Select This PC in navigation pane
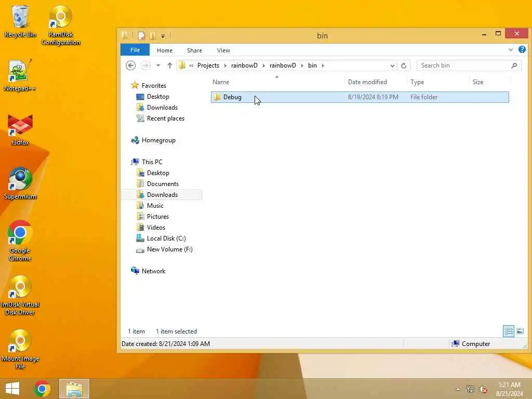The height and width of the screenshot is (399, 532). click(x=152, y=162)
